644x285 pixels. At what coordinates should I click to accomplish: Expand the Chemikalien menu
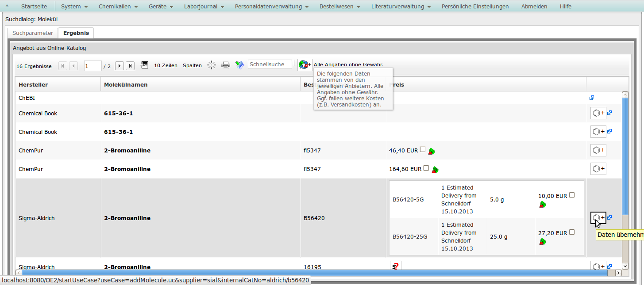(x=118, y=7)
